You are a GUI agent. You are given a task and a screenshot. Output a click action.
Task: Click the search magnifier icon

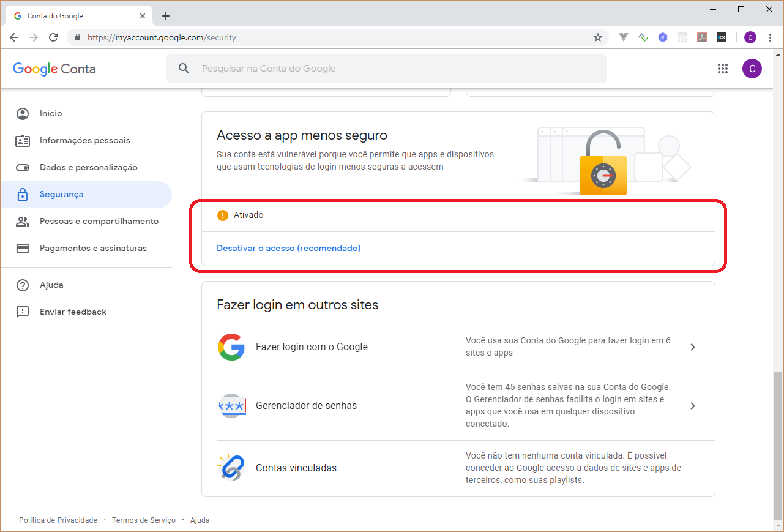coord(184,69)
